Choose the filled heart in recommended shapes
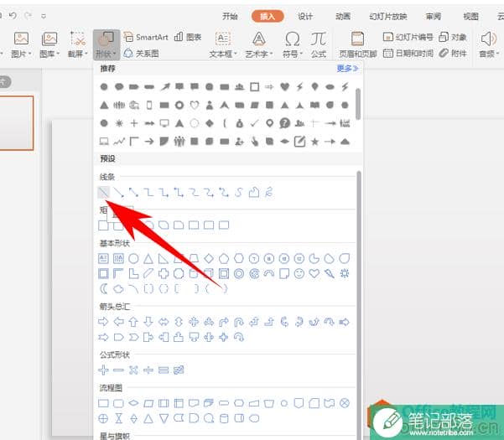504x440 pixels. (x=284, y=86)
